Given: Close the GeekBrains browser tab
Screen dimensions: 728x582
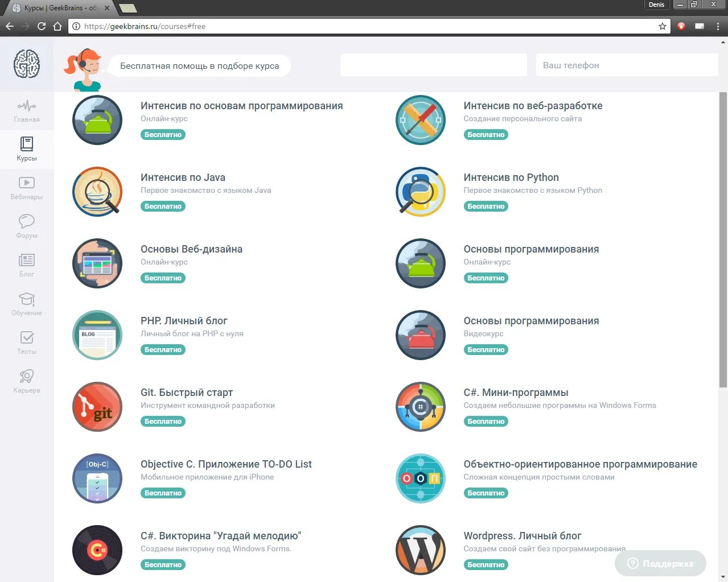Looking at the screenshot, I should 107,8.
